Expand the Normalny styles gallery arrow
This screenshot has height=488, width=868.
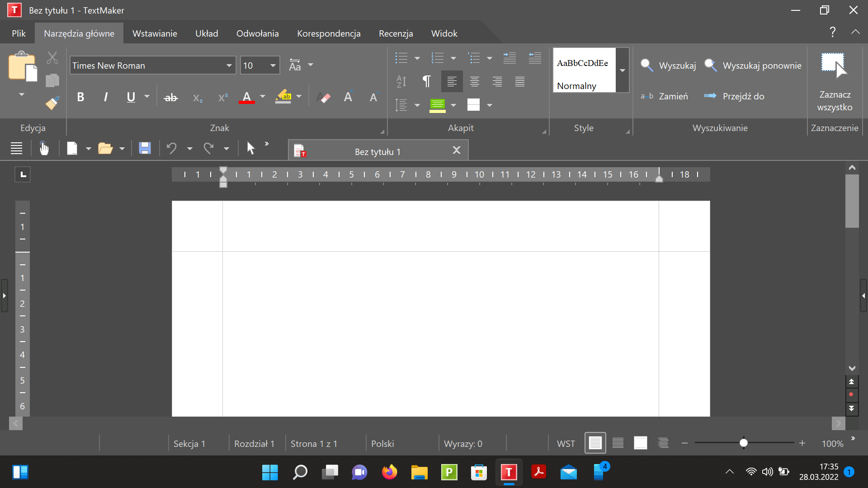623,70
